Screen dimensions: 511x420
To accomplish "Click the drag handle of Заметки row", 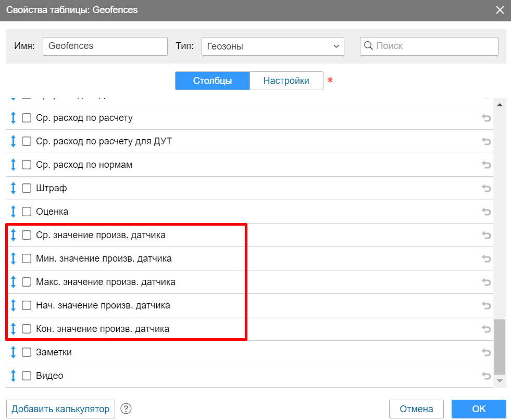I will click(14, 353).
